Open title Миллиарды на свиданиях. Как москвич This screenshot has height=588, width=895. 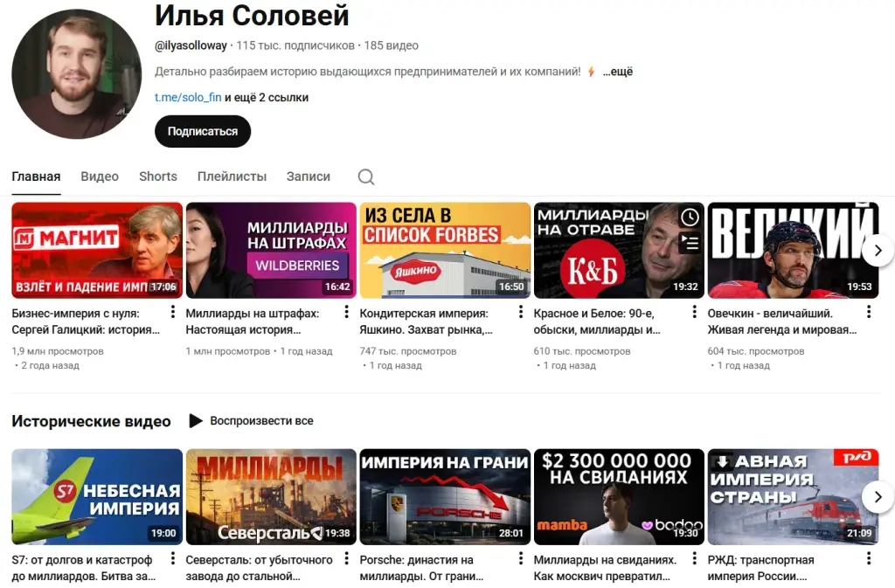click(x=605, y=568)
